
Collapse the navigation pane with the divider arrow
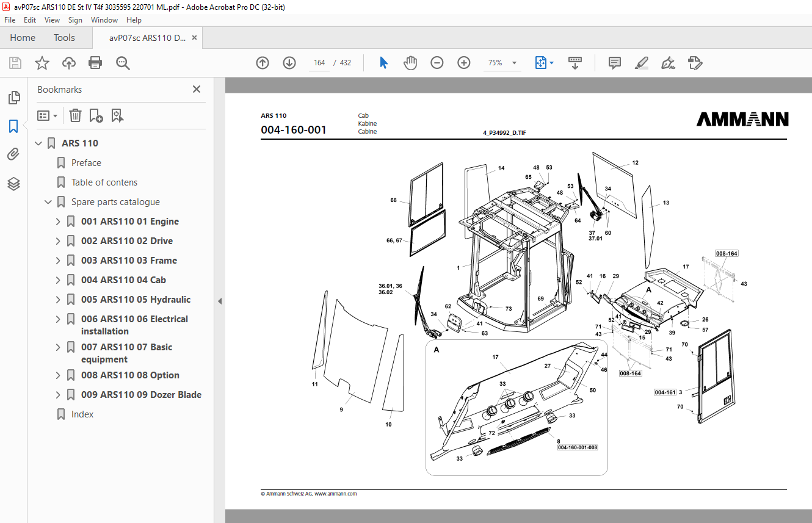click(220, 301)
